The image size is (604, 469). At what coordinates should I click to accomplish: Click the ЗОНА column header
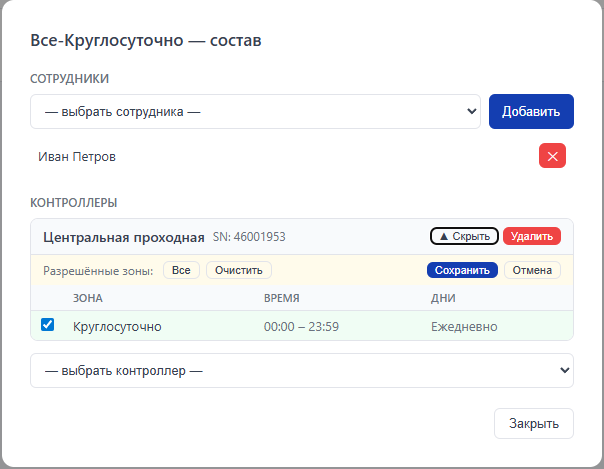88,298
